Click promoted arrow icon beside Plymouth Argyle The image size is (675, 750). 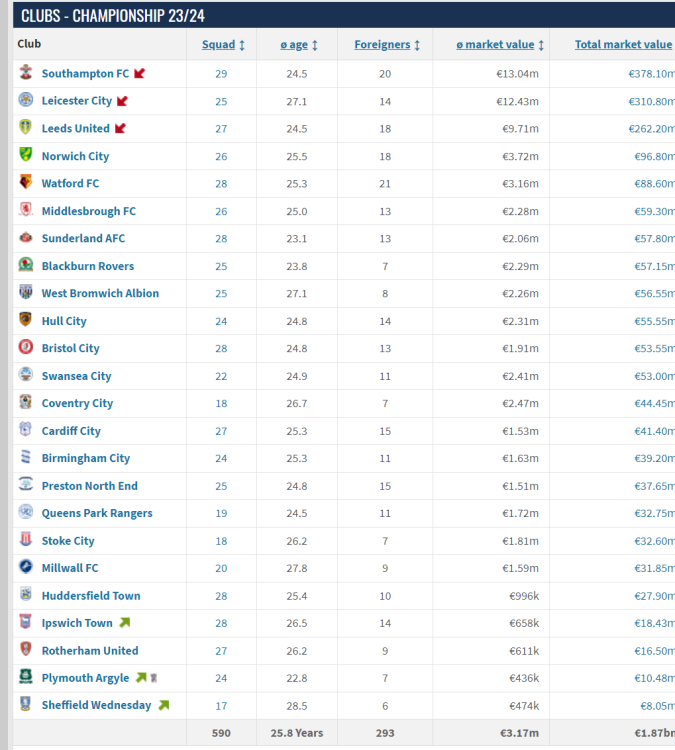(141, 678)
